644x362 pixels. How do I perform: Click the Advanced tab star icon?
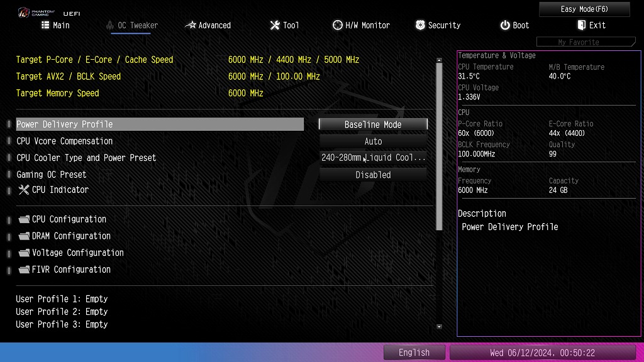pyautogui.click(x=190, y=25)
